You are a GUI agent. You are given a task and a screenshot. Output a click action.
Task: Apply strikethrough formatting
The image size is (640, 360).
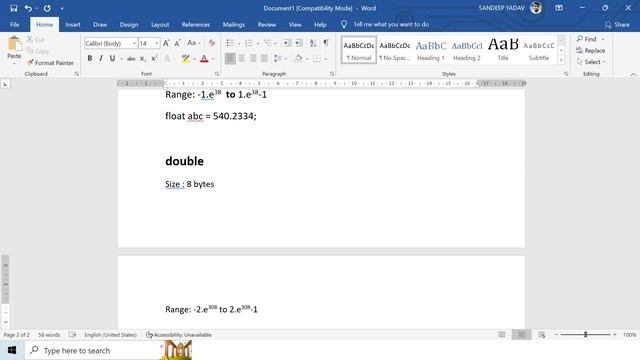[131, 59]
